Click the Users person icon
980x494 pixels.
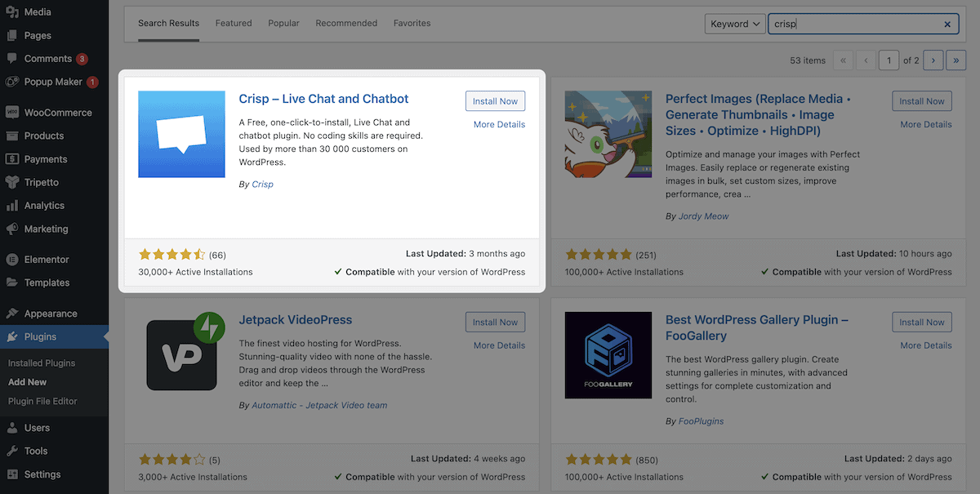point(12,428)
